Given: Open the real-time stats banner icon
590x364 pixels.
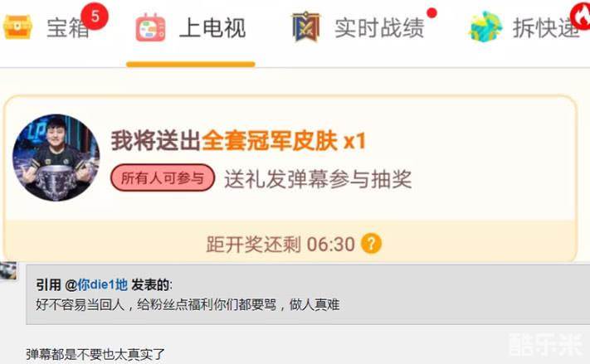Looking at the screenshot, I should click(305, 27).
